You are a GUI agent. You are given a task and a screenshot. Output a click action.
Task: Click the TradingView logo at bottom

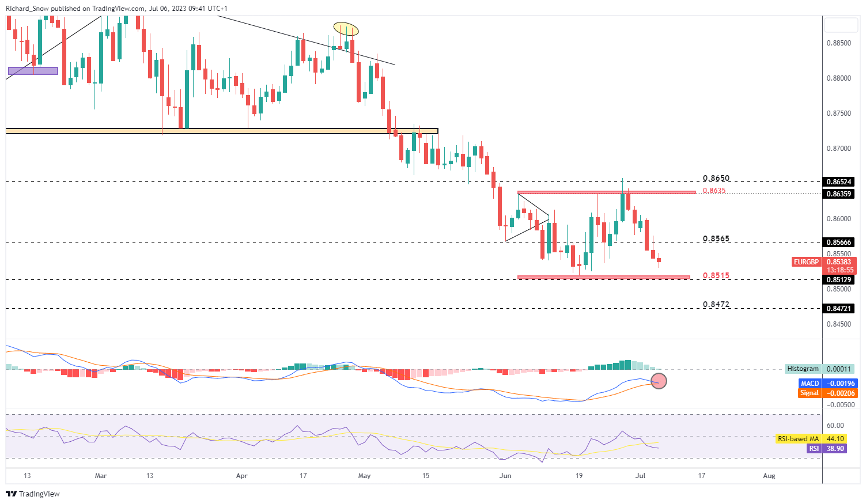[x=33, y=494]
